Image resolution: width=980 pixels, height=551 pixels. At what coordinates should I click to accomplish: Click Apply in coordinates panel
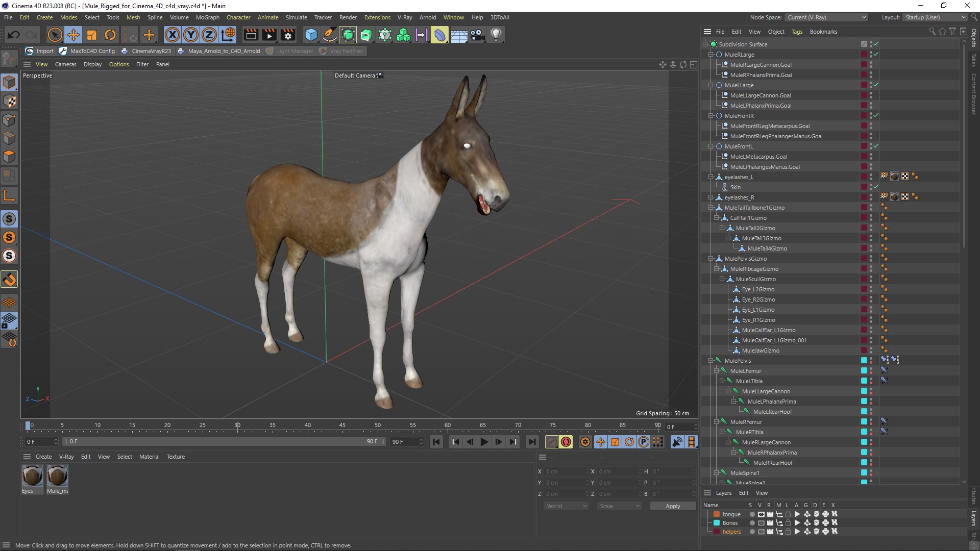(673, 506)
